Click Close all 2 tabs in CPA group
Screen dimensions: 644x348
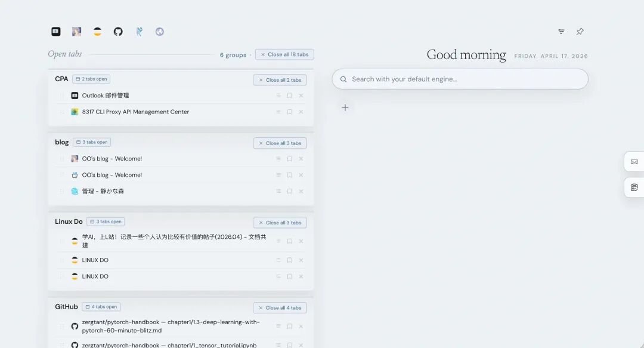280,80
